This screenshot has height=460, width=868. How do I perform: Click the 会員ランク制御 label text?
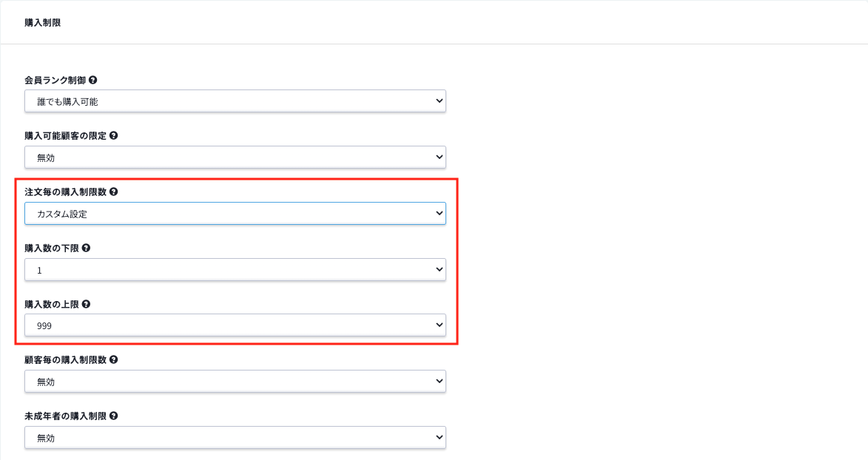click(x=55, y=81)
